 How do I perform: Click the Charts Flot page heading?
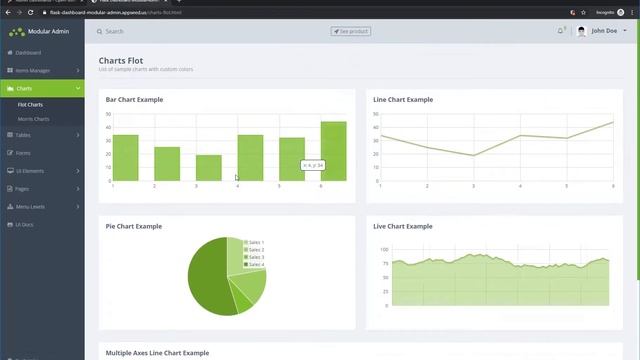click(121, 60)
